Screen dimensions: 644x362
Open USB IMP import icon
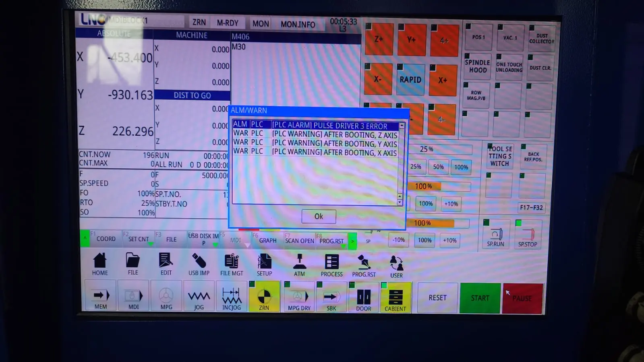[x=199, y=264]
